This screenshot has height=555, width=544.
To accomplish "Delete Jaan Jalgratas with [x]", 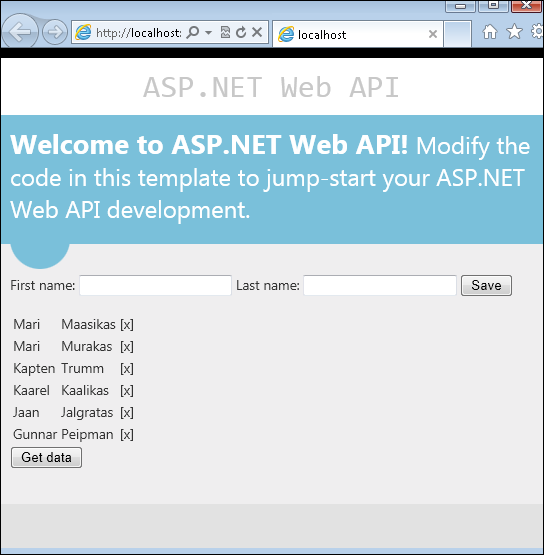I will click(127, 413).
